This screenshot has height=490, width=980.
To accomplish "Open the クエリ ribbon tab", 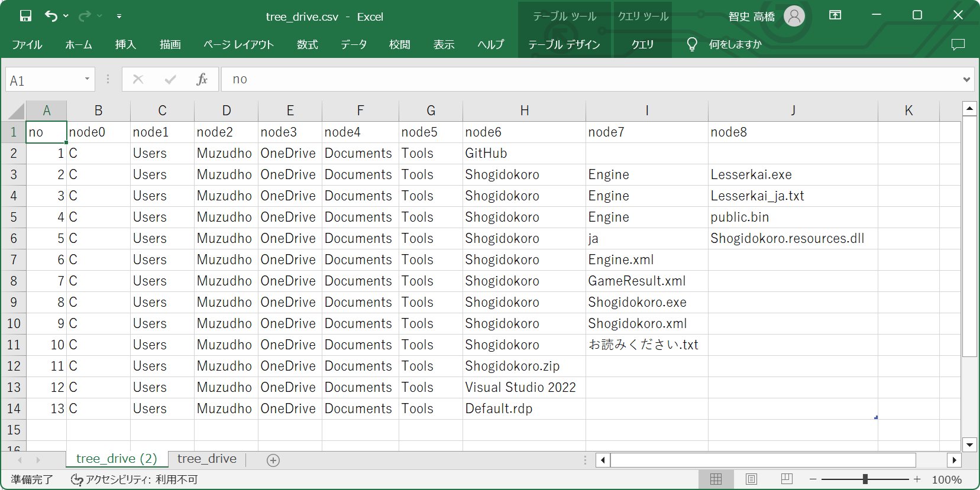I will 642,44.
